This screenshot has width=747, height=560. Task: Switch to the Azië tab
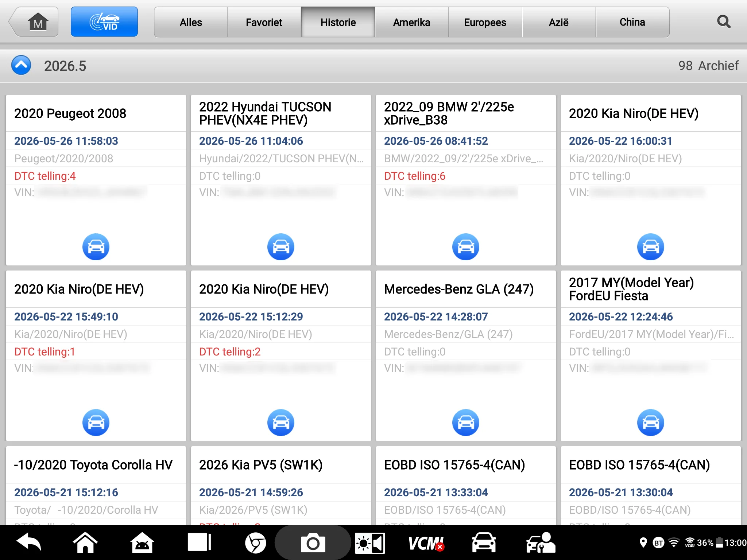(559, 22)
